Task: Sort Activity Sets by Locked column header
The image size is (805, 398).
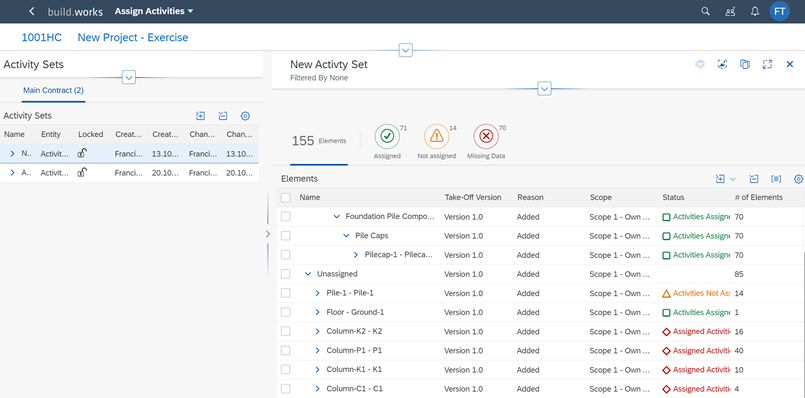Action: (x=91, y=135)
